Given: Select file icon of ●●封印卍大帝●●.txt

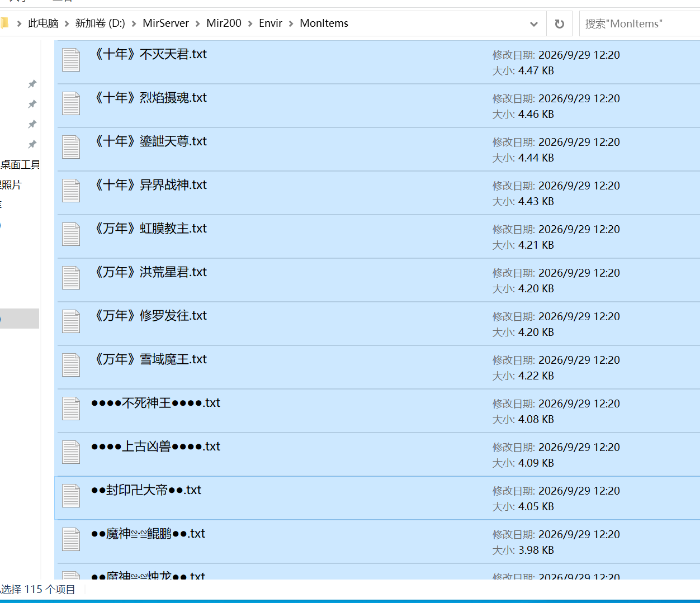Looking at the screenshot, I should coord(71,496).
